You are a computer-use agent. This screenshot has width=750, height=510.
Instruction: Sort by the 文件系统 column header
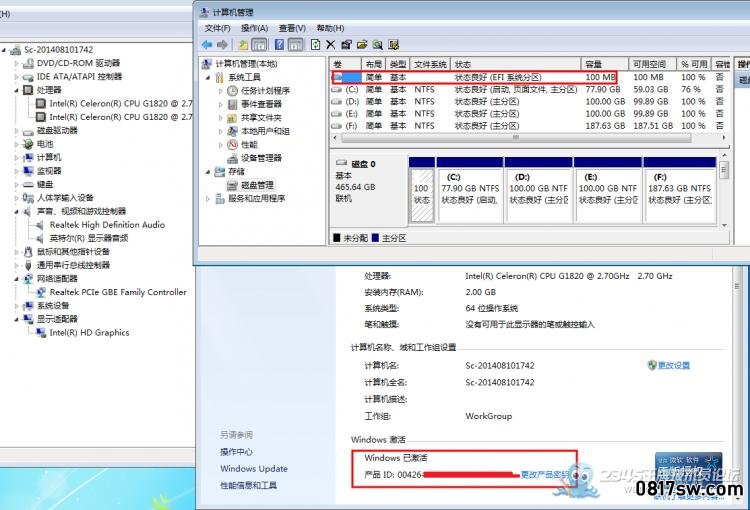430,64
